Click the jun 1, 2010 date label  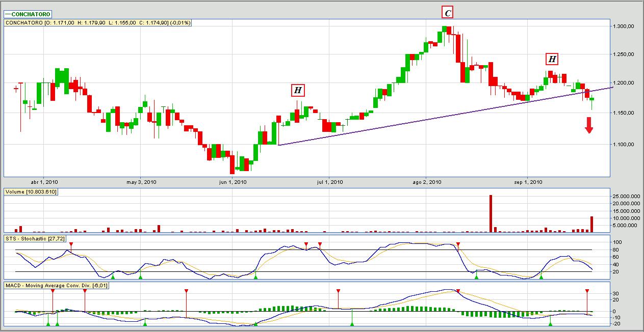pos(233,182)
